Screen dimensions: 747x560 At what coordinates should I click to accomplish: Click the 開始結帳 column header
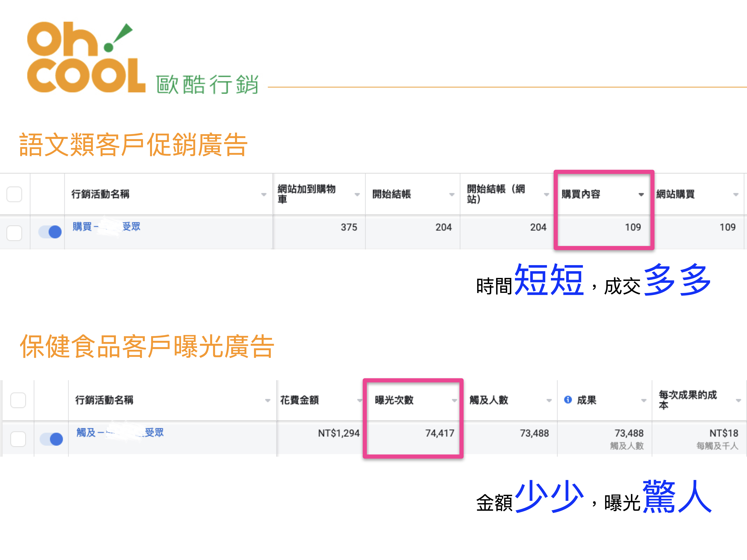click(391, 194)
